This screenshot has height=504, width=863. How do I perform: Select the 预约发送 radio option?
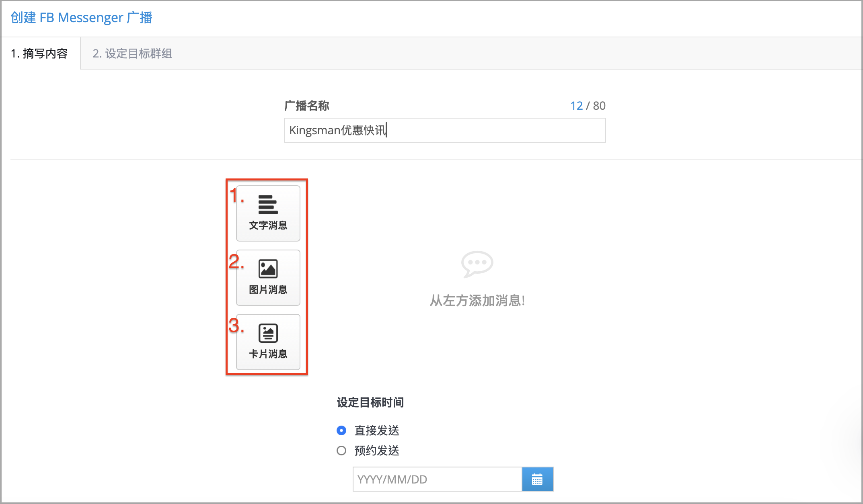(x=341, y=451)
